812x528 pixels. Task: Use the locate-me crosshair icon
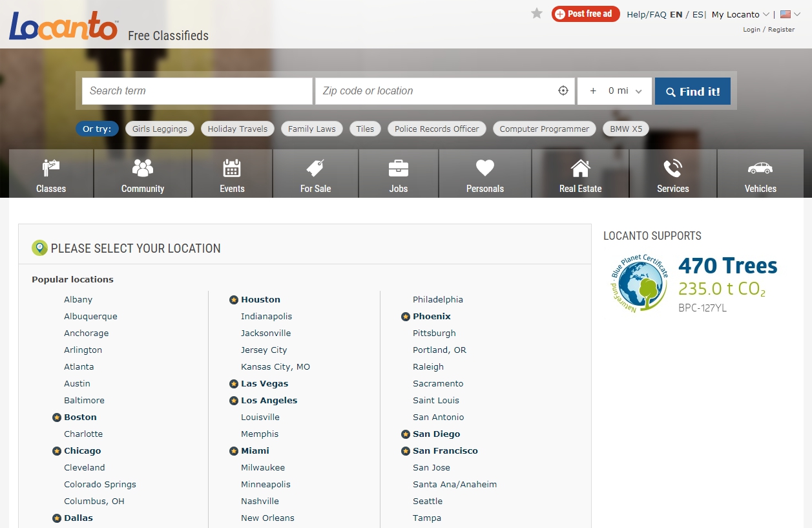563,91
